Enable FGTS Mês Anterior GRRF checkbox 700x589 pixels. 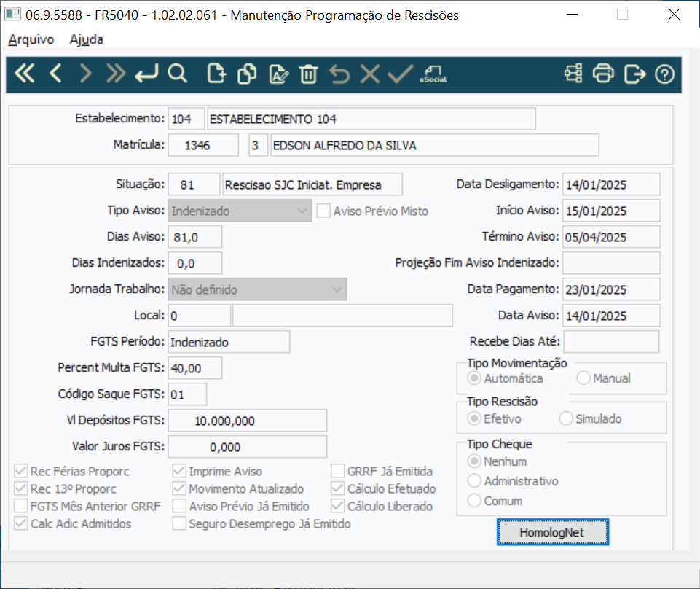20,506
